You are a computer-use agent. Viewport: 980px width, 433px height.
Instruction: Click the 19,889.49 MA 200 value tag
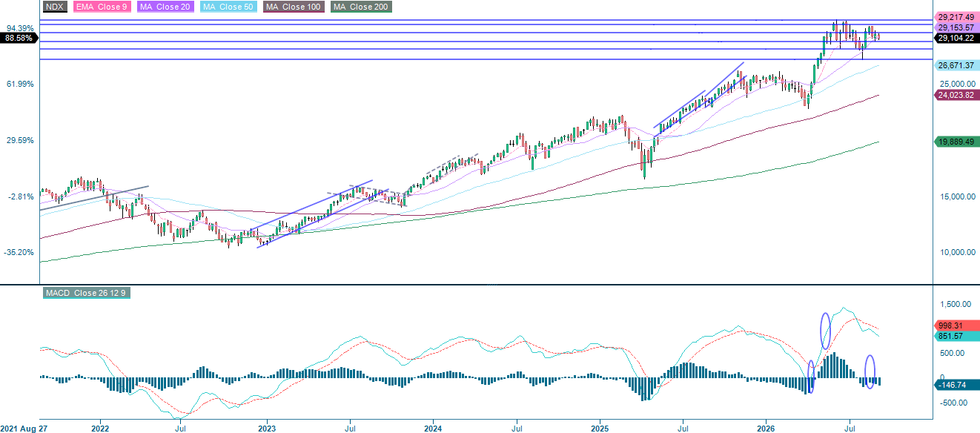(x=956, y=142)
